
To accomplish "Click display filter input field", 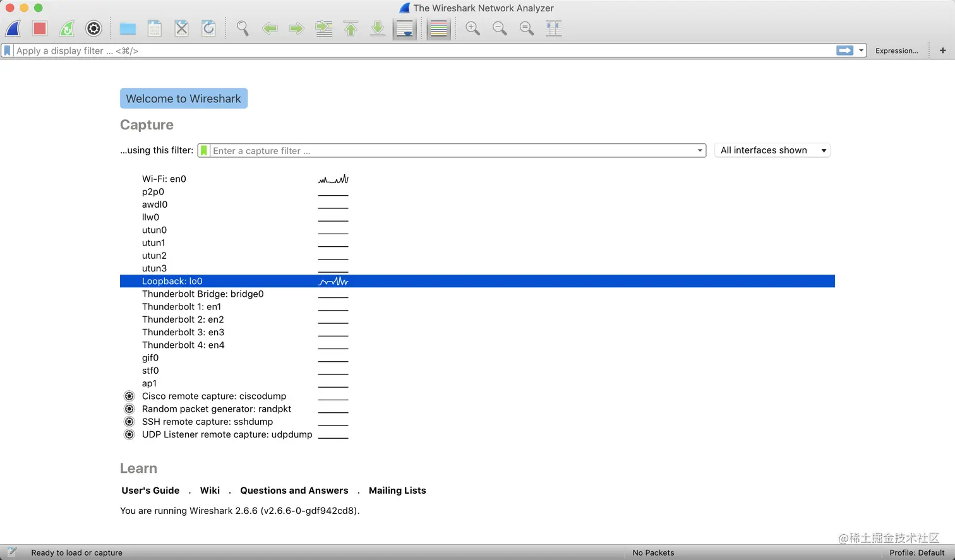I will click(423, 51).
